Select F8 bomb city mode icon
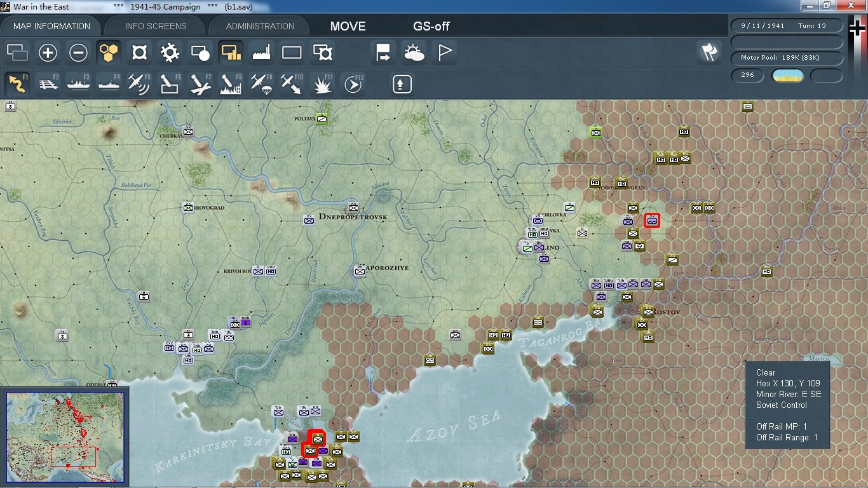The width and height of the screenshot is (868, 488). pos(231,84)
